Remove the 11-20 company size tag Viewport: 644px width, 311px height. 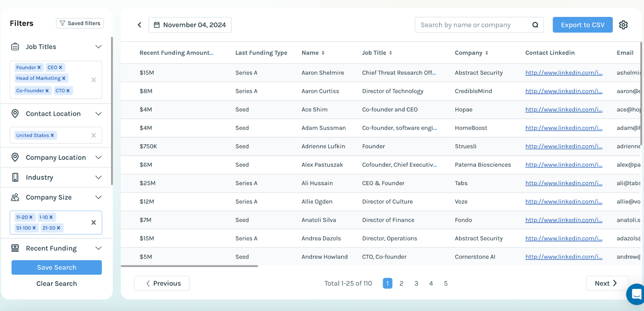(x=31, y=217)
